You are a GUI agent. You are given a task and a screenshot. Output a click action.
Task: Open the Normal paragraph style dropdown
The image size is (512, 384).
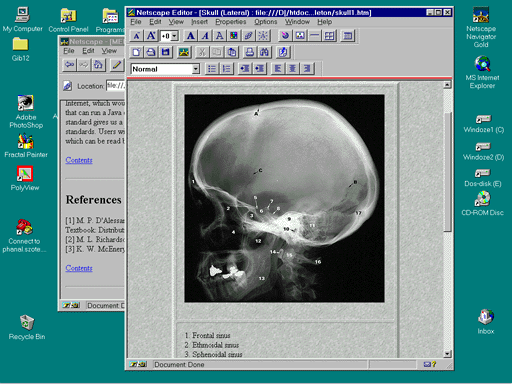[x=196, y=69]
